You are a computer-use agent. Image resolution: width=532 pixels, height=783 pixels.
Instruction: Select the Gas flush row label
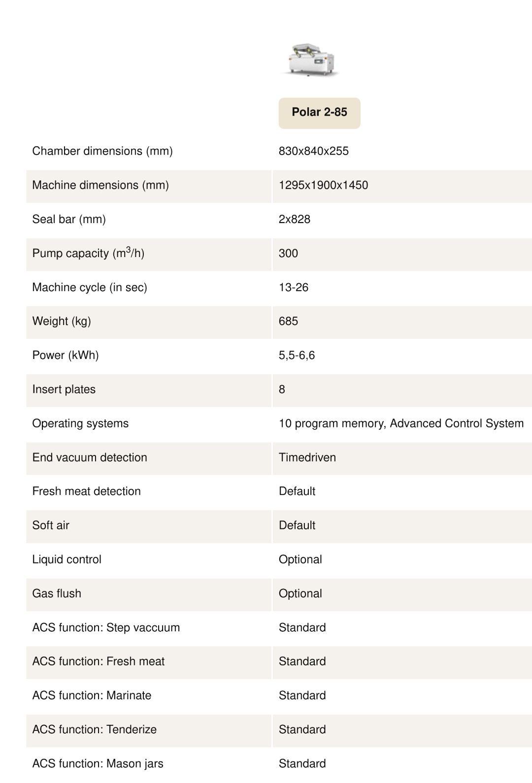57,593
